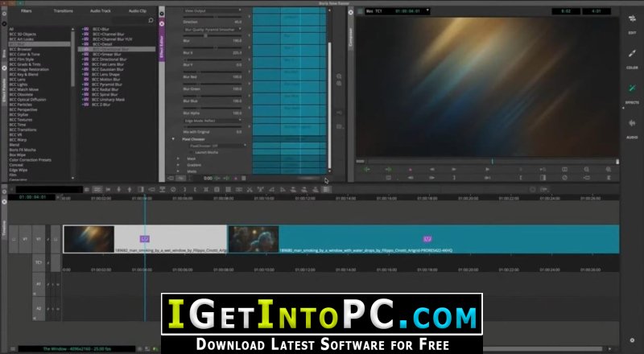Open the Color workspace icon

[x=632, y=54]
